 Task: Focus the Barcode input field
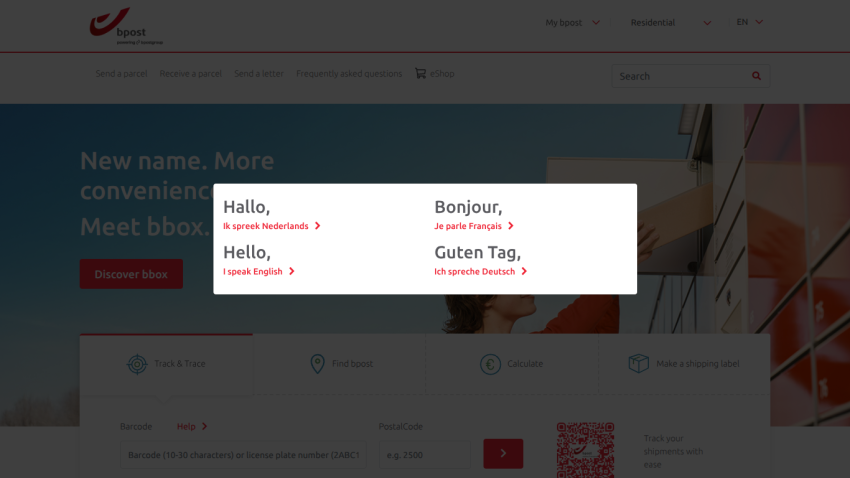[243, 455]
